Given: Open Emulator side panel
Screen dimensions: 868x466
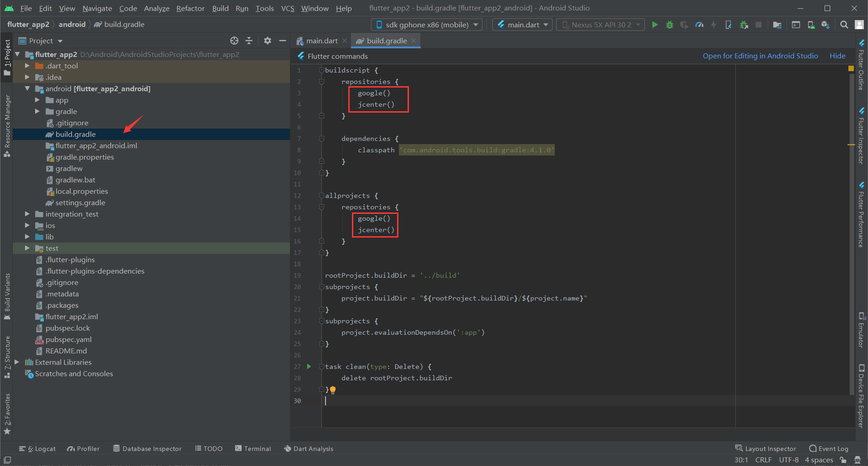Looking at the screenshot, I should tap(861, 330).
